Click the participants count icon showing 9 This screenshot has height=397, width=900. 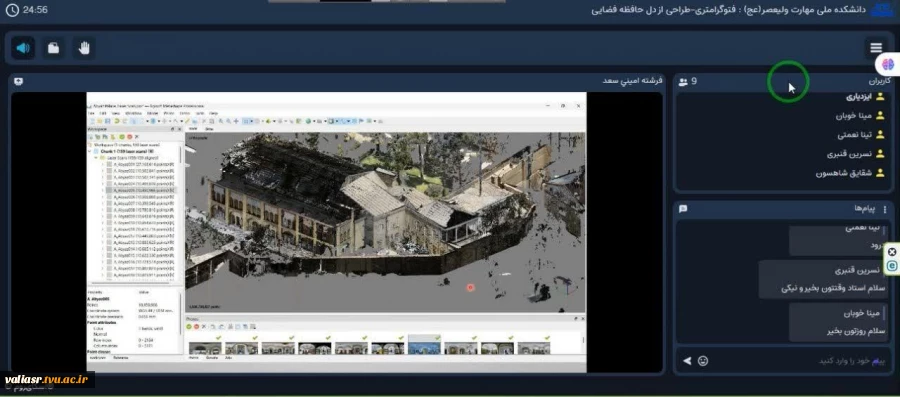pos(683,81)
